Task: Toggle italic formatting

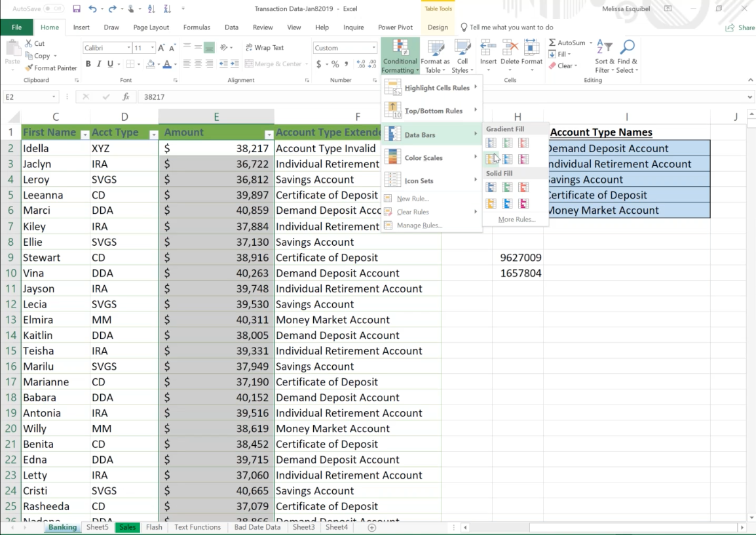Action: tap(98, 64)
